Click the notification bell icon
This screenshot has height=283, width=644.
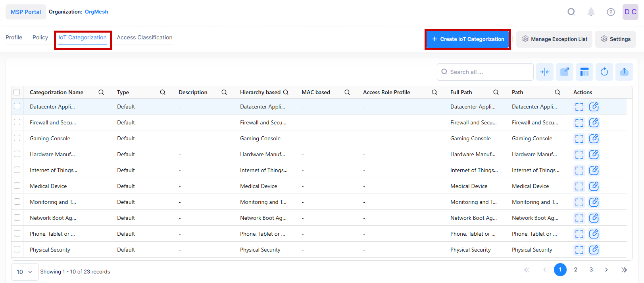click(591, 12)
